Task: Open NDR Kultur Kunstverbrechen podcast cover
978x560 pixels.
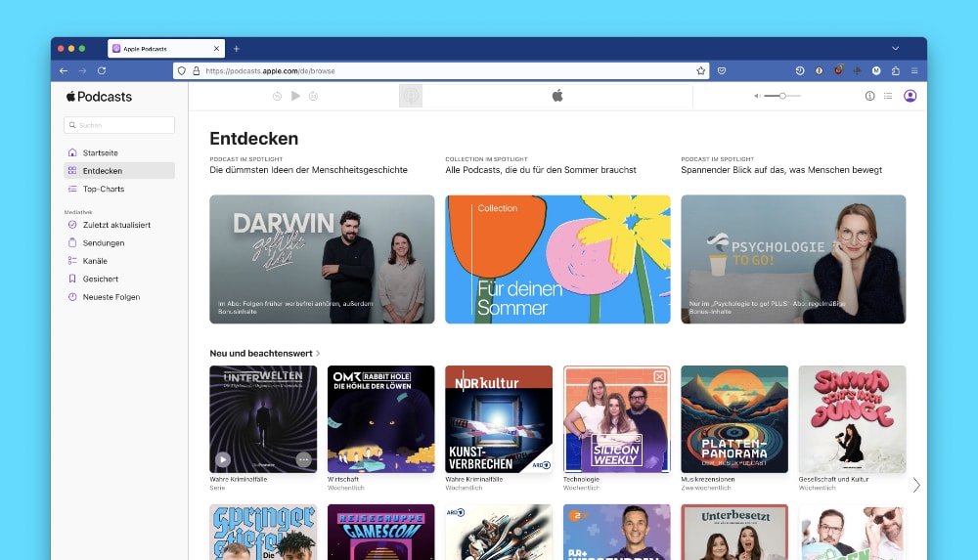Action: pyautogui.click(x=499, y=419)
